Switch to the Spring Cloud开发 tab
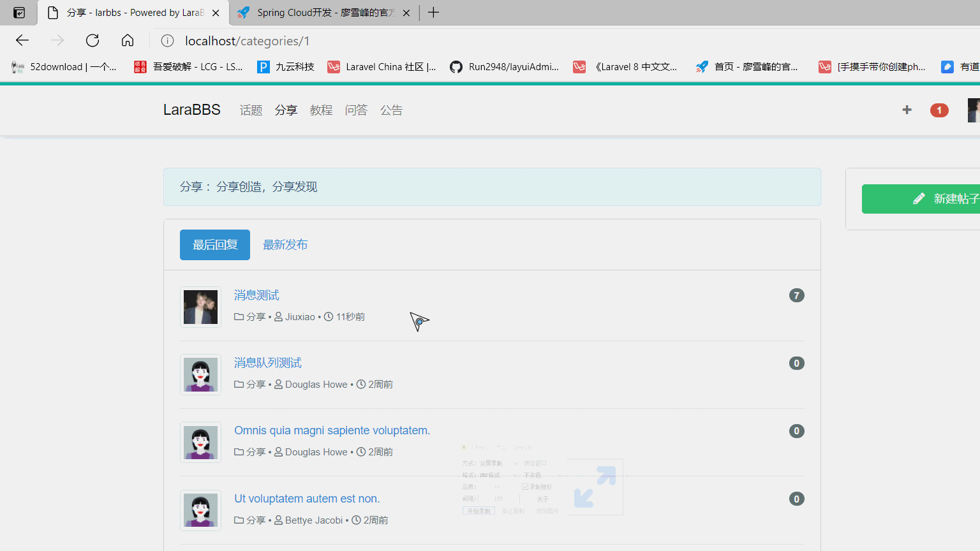Viewport: 980px width, 551px height. 319,13
